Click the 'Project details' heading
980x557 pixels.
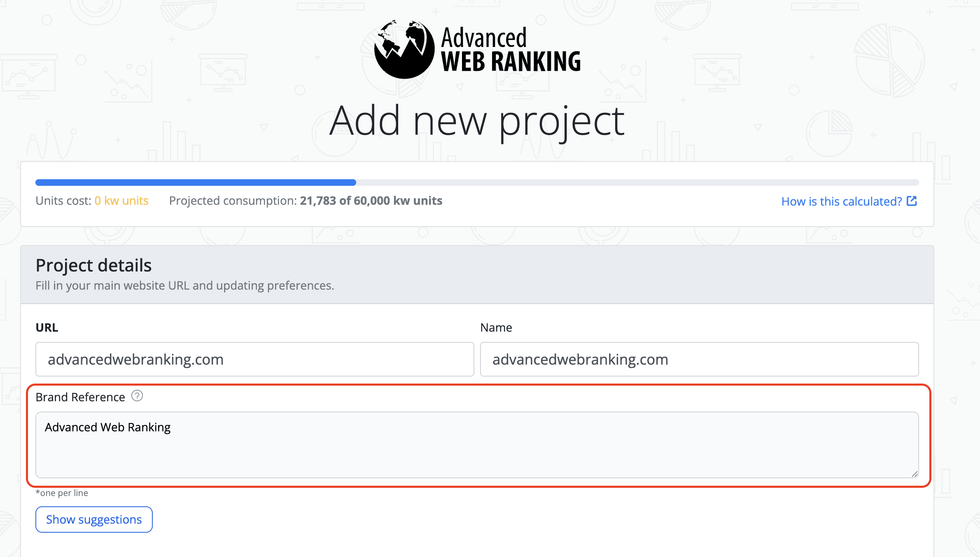point(93,265)
